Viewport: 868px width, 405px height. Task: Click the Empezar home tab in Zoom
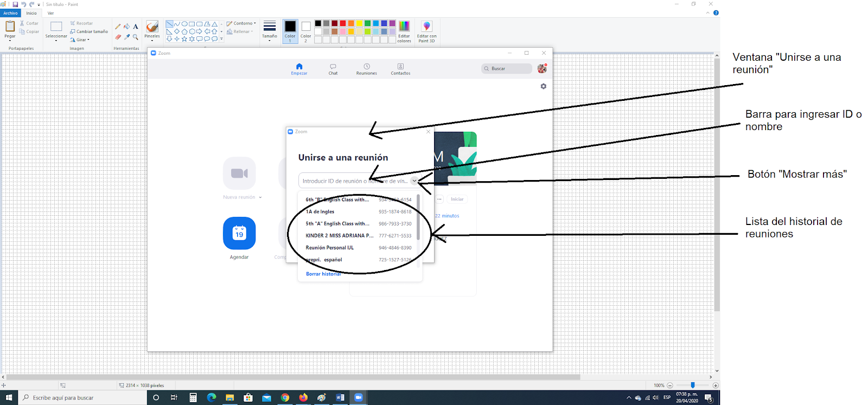299,69
